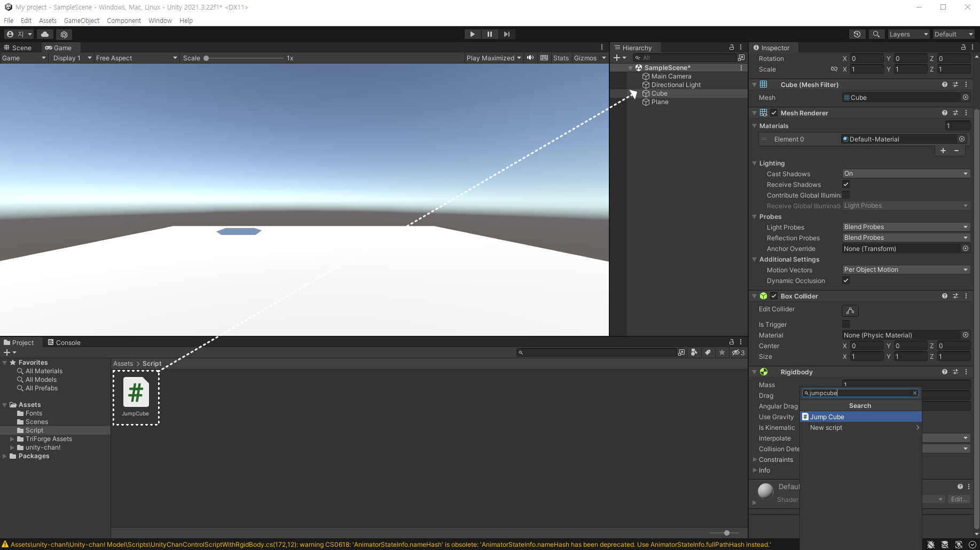The width and height of the screenshot is (980, 550).
Task: Mute game audio with the speaker icon
Action: coord(530,58)
